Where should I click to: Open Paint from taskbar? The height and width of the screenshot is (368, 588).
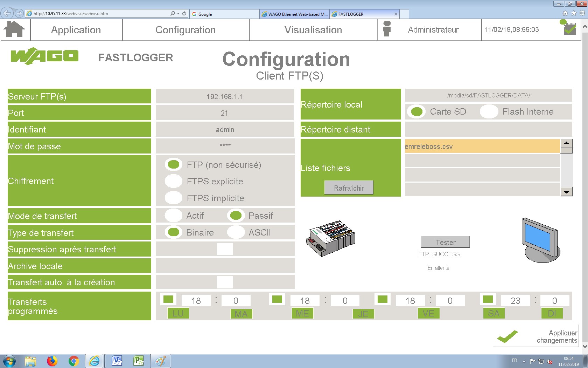160,361
